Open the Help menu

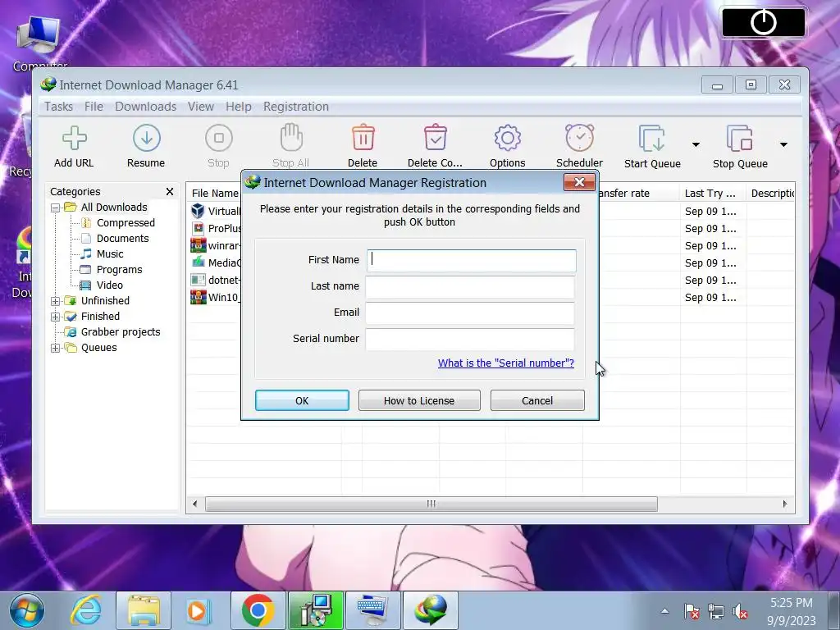239,107
